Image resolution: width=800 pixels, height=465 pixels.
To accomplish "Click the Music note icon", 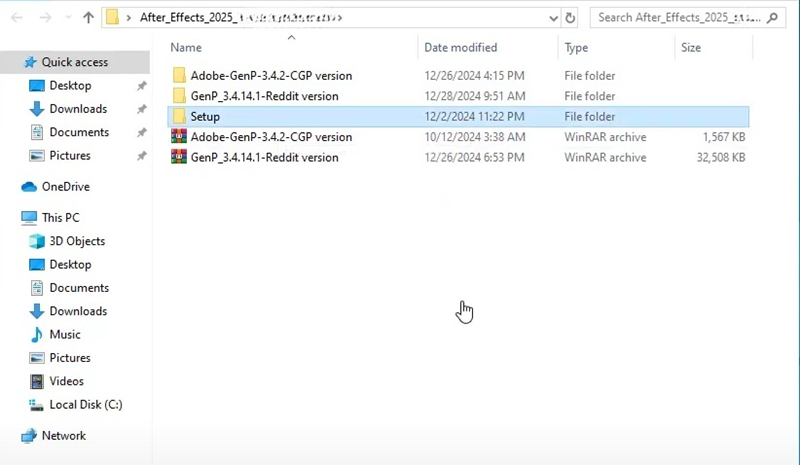I will pos(37,335).
